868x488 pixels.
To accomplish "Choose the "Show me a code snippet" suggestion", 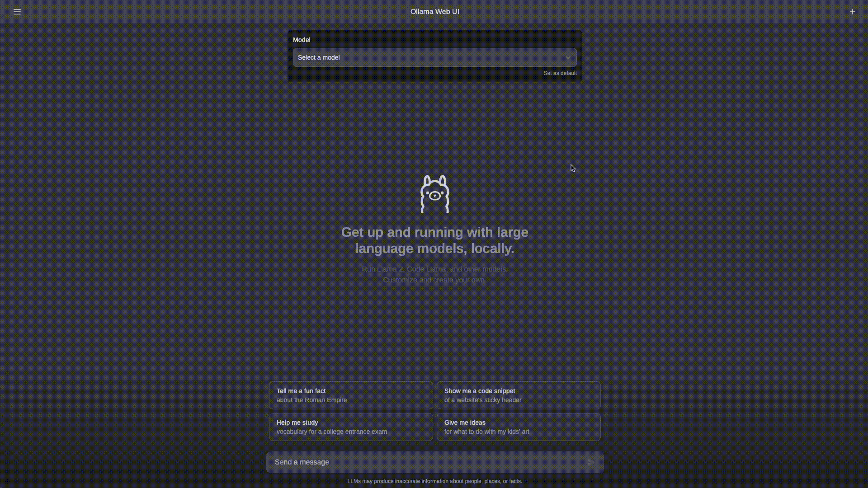I will pyautogui.click(x=519, y=395).
